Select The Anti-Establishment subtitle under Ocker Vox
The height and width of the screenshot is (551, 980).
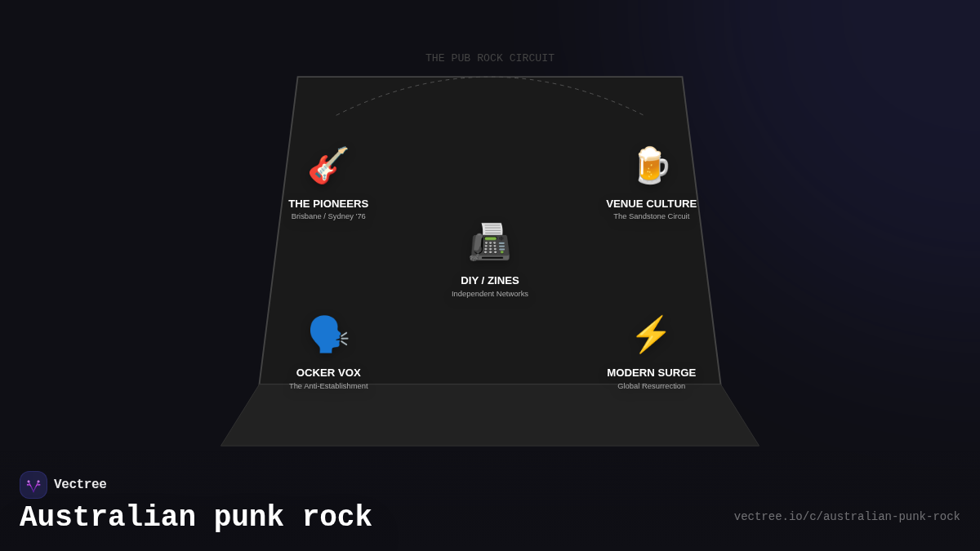[328, 385]
